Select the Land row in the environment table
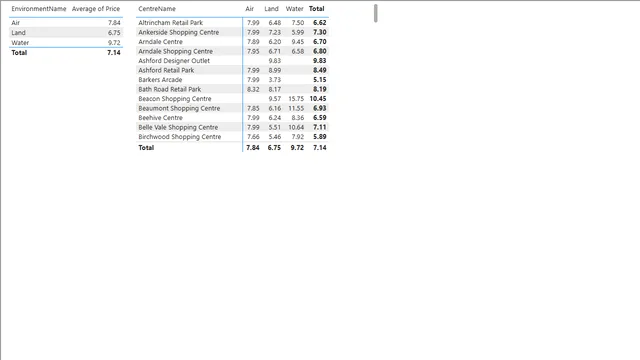The image size is (640, 360). (66, 33)
